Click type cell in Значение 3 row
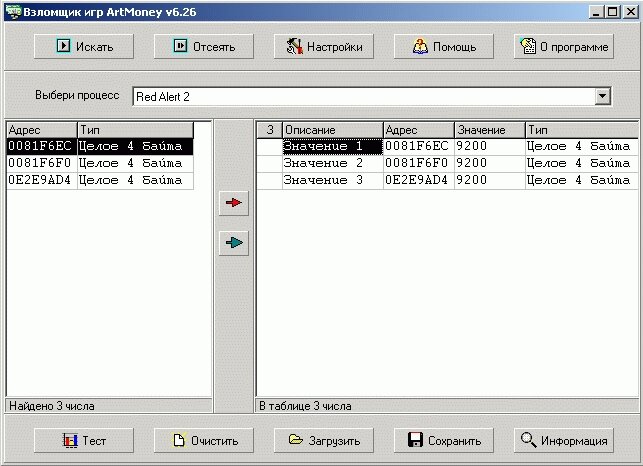This screenshot has height=466, width=643. tap(581, 180)
